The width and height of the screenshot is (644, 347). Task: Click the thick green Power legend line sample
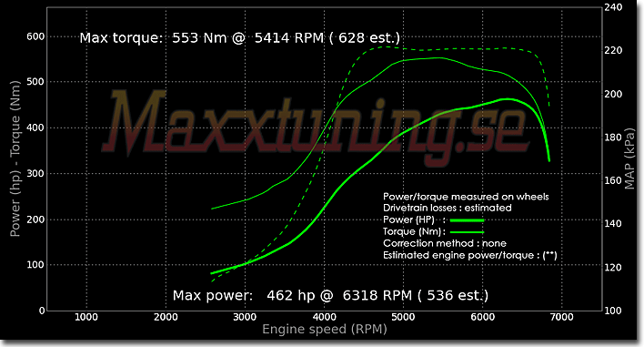(x=467, y=220)
